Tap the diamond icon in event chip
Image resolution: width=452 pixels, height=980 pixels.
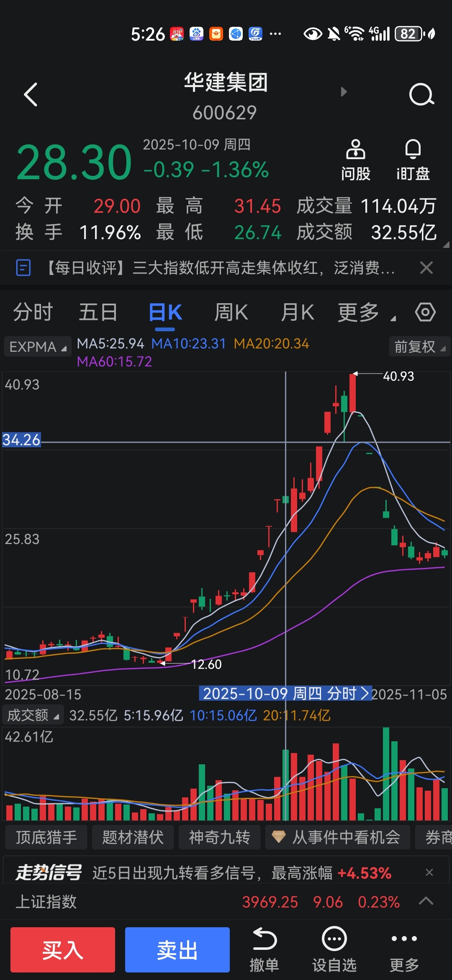click(x=279, y=837)
